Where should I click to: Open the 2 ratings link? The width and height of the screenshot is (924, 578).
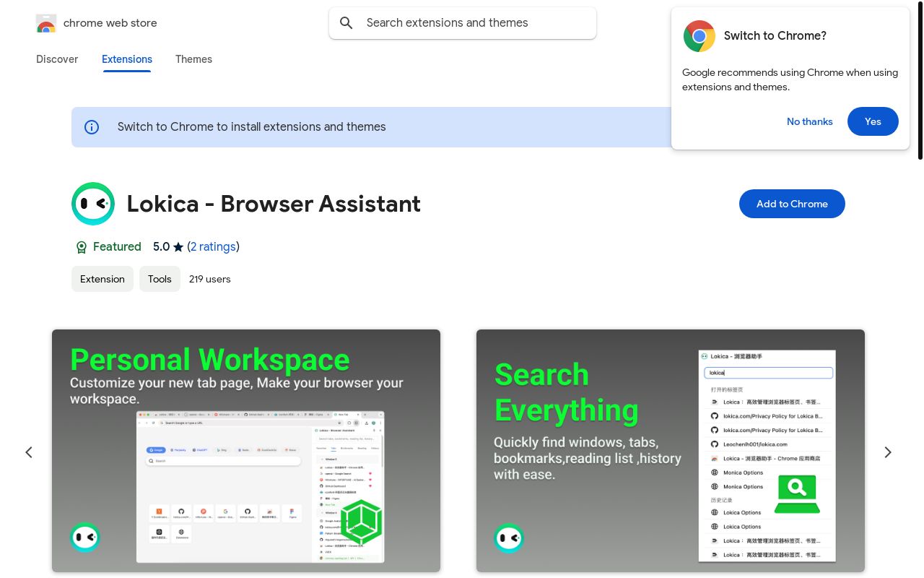[213, 247]
